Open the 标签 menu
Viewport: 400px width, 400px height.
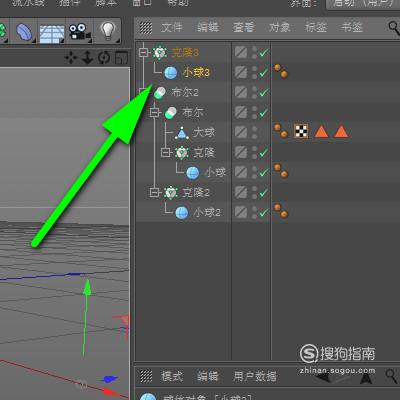click(x=315, y=27)
